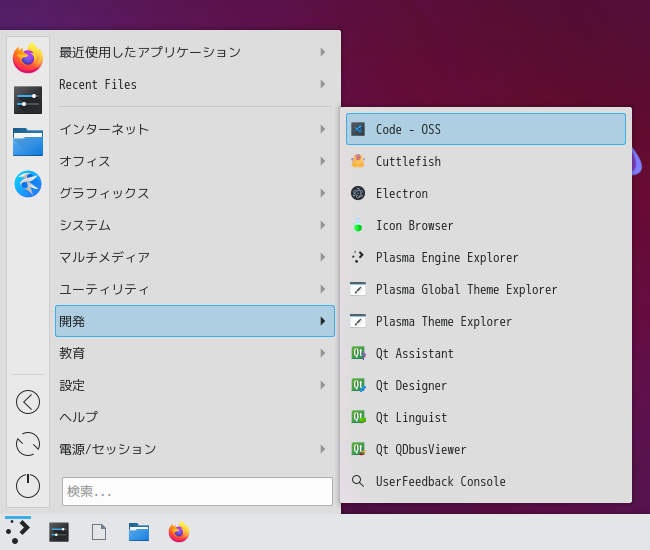The height and width of the screenshot is (550, 650).
Task: Open the インターネット category
Action: tap(195, 129)
